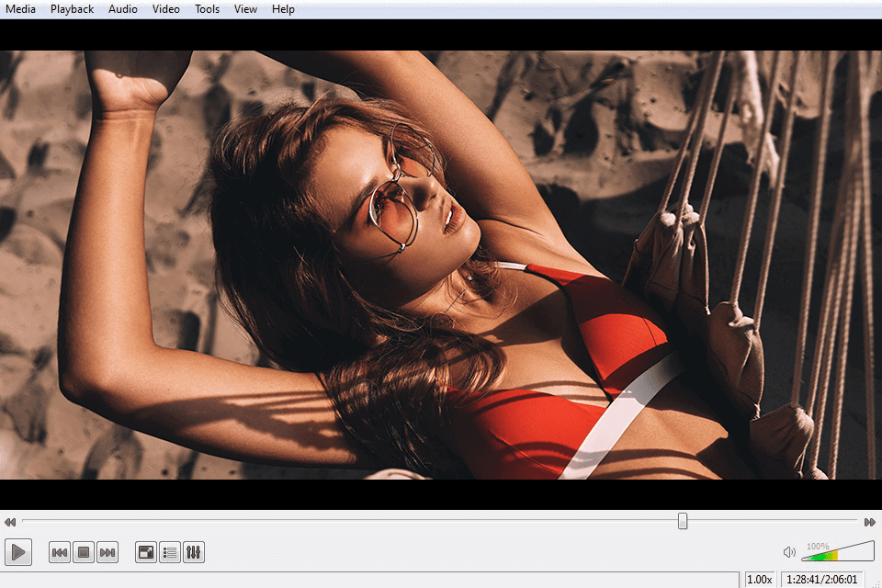This screenshot has height=588, width=882.
Task: Skip to next media track
Action: (107, 552)
